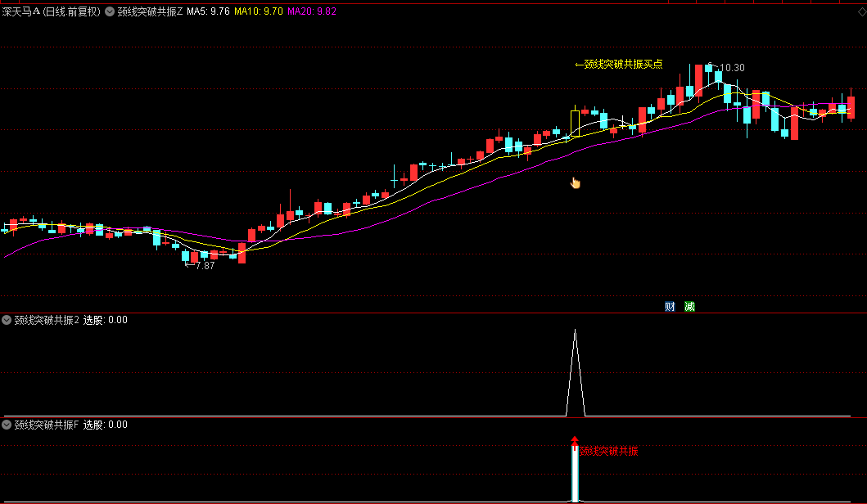
Task: Click the 颈线突破共振2 选股: 0.00 label
Action: click(70, 320)
